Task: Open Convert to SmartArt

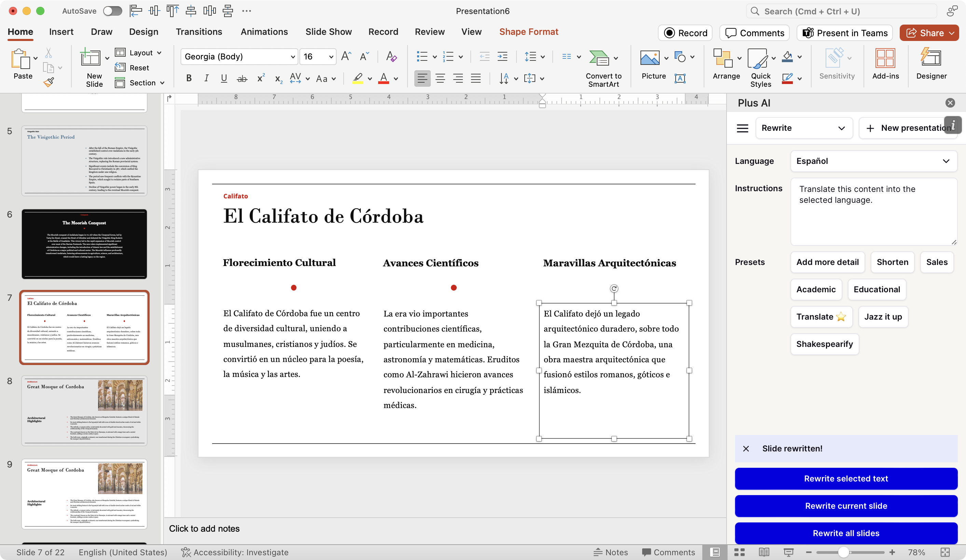Action: [x=599, y=58]
